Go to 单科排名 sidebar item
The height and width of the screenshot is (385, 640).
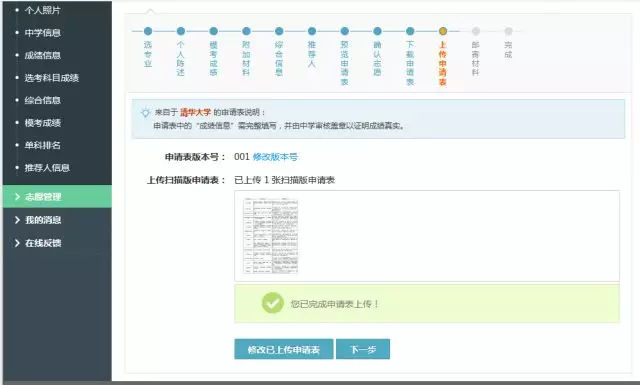[x=42, y=145]
